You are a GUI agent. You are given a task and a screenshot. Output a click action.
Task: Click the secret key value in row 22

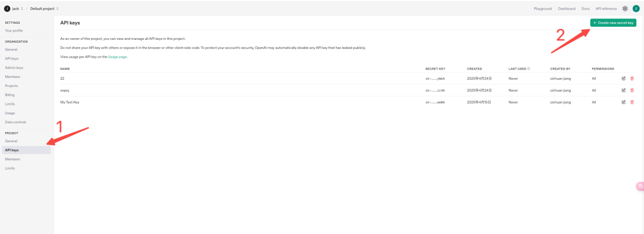(435, 78)
